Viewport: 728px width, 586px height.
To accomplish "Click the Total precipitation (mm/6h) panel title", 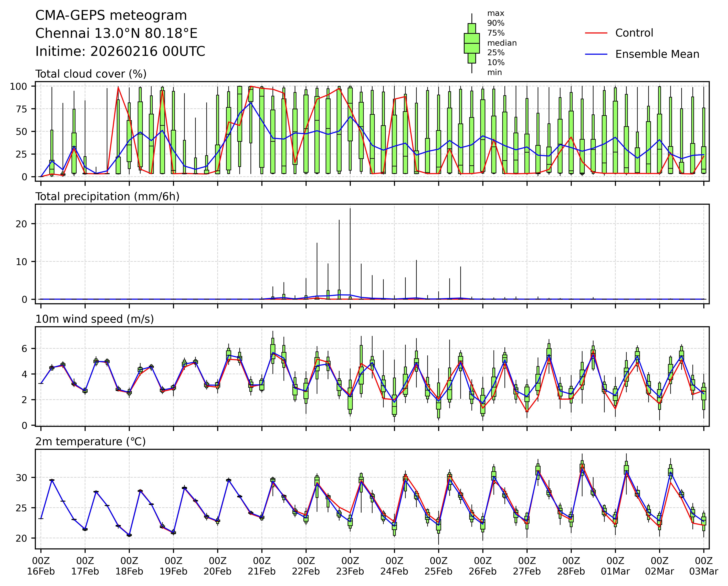I will pos(107,197).
